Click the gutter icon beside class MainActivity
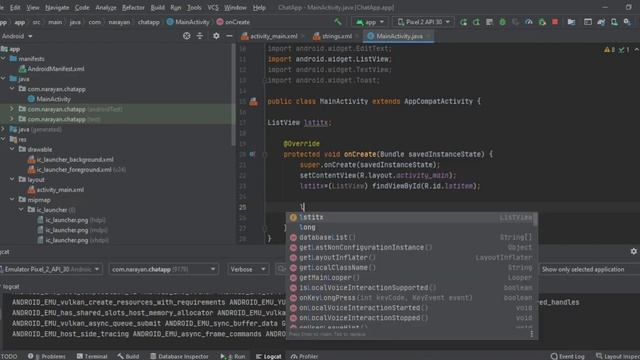This screenshot has width=640, height=360. pos(253,102)
